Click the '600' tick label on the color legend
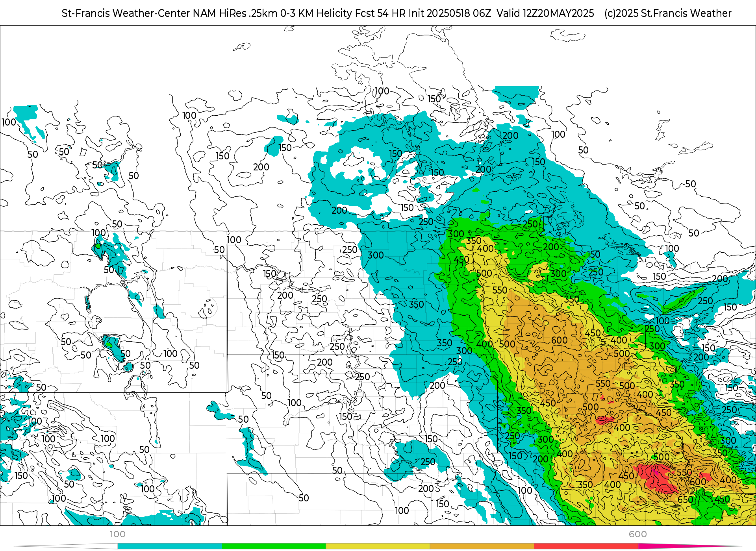The width and height of the screenshot is (756, 551). [x=638, y=534]
